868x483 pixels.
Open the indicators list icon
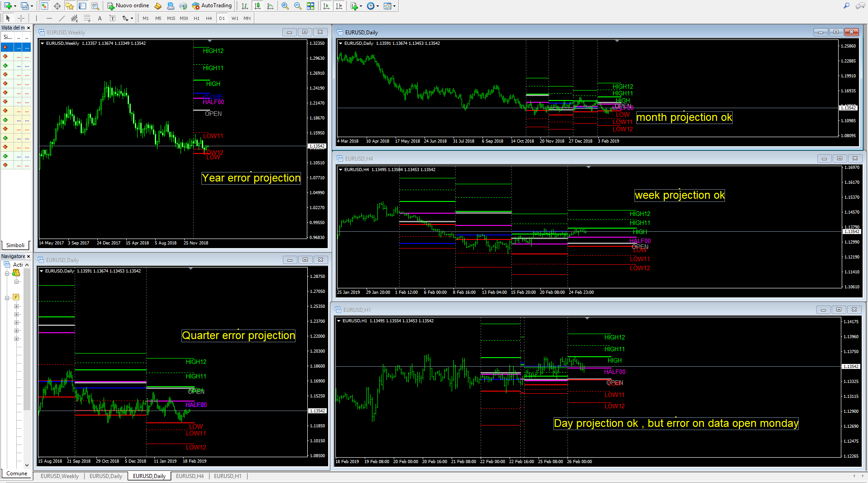(x=354, y=6)
